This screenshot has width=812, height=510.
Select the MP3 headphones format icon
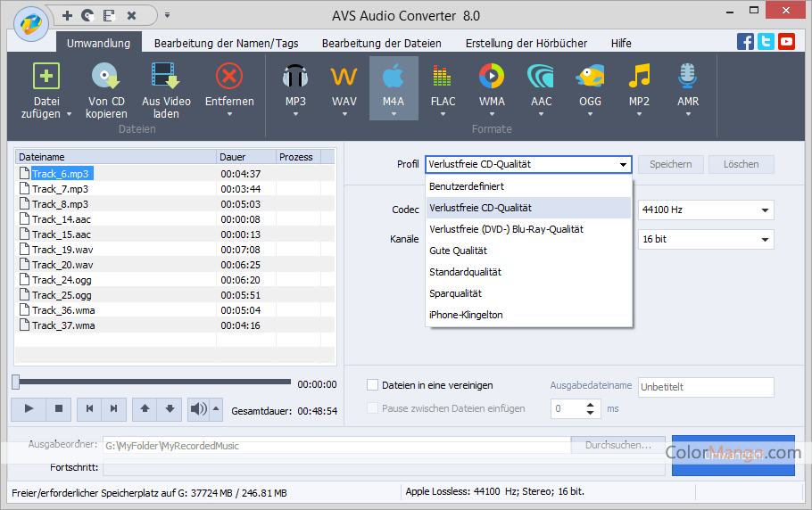pos(295,76)
